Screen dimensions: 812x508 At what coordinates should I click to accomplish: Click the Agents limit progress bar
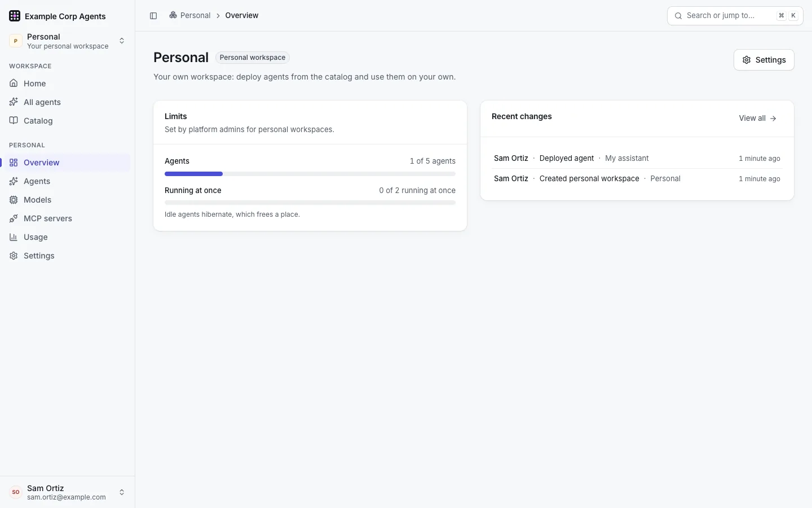(x=310, y=174)
